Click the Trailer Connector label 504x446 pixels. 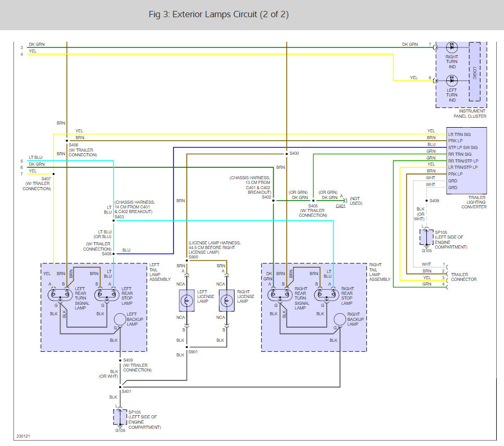463,277
